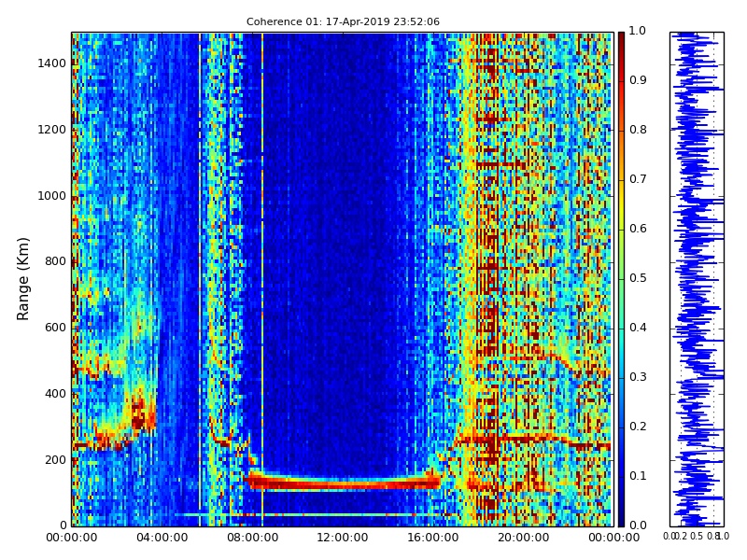This screenshot has width=747, height=560.
Task: Click the colorbar 1.0 value label
Action: coord(638,31)
